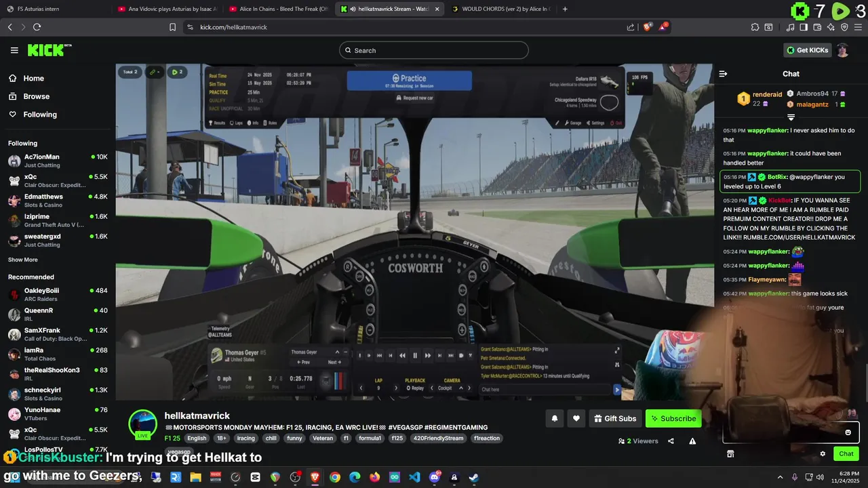Open Brave Shields lion icon
Viewport: 868px width, 488px height.
[x=648, y=27]
